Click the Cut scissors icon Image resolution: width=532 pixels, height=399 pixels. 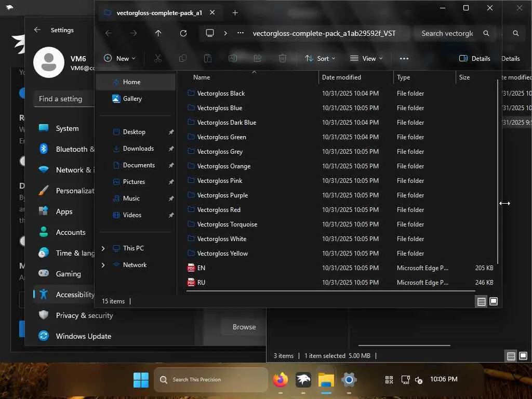click(x=158, y=58)
